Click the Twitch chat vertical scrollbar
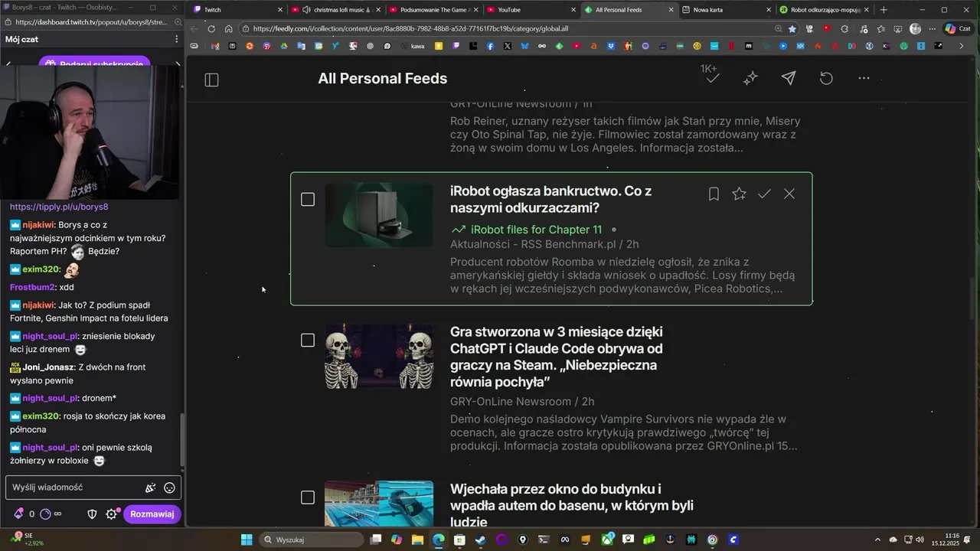Viewport: 980px width, 551px height. [181, 441]
